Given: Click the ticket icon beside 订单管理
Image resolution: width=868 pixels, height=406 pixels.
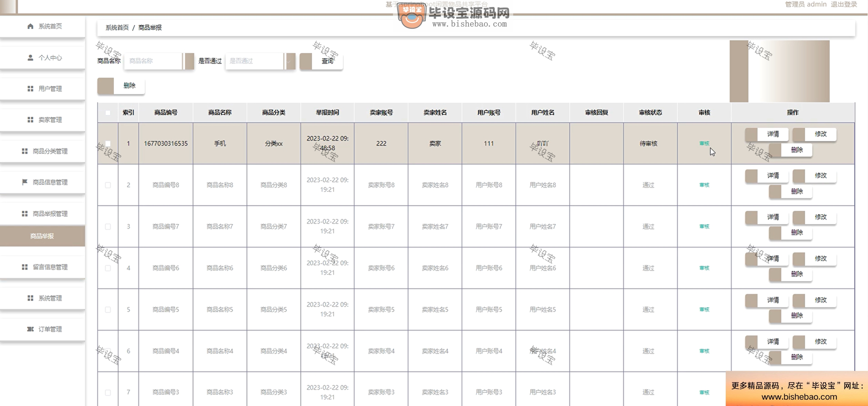Looking at the screenshot, I should (x=30, y=329).
